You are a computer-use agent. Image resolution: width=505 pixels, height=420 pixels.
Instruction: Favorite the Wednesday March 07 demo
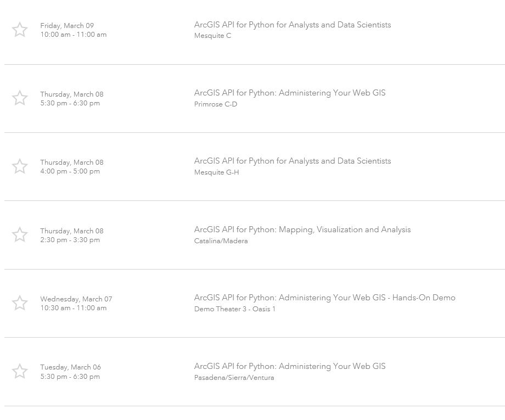[x=20, y=303]
